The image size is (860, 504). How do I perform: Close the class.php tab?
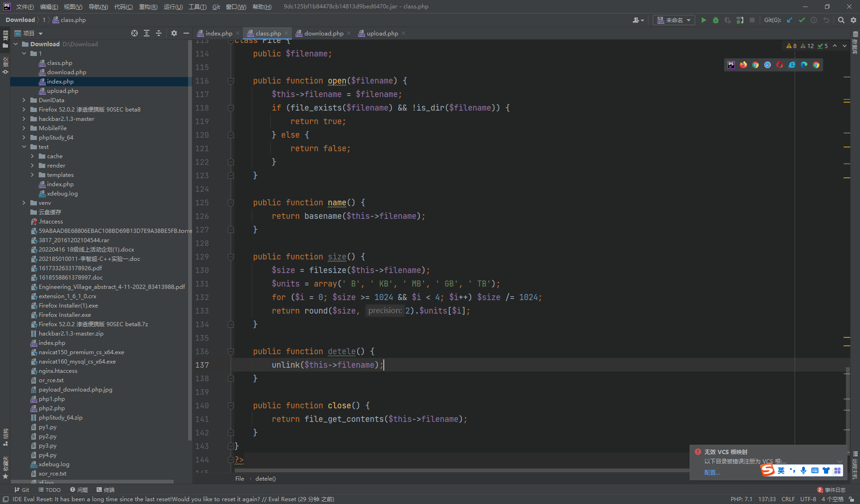(286, 33)
